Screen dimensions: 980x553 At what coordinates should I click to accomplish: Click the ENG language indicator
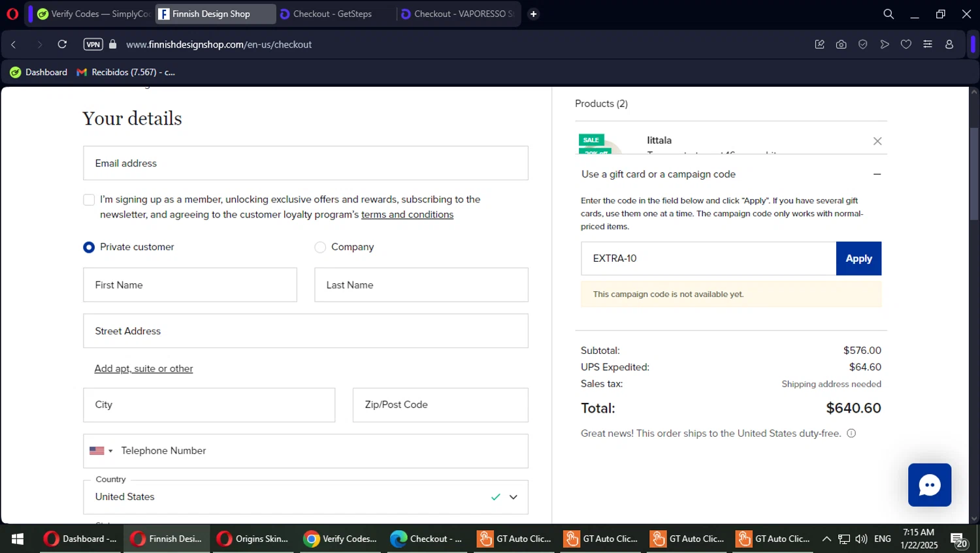[x=883, y=539]
